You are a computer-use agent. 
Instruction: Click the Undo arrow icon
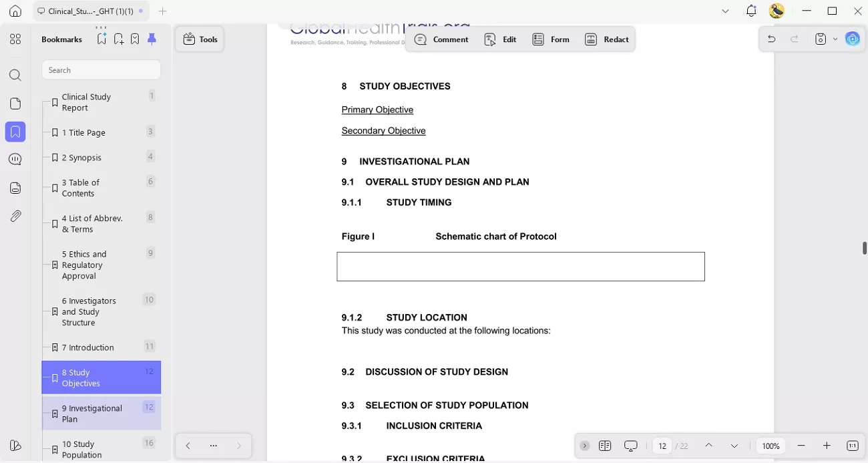771,39
